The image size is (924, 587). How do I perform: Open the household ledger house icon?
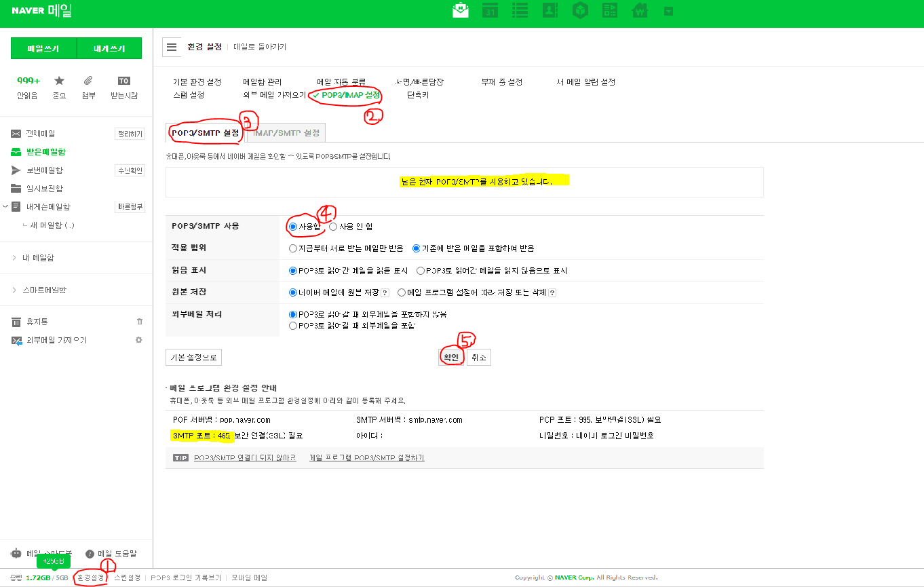640,10
